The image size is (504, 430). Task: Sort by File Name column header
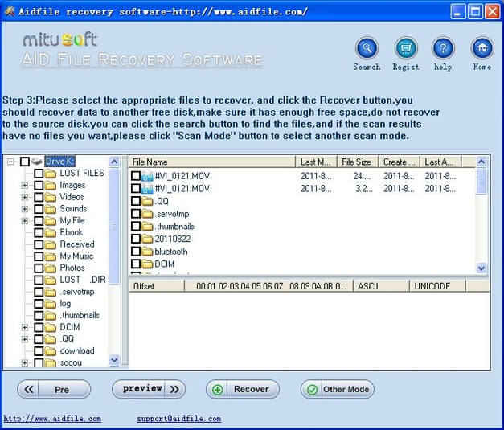click(212, 162)
